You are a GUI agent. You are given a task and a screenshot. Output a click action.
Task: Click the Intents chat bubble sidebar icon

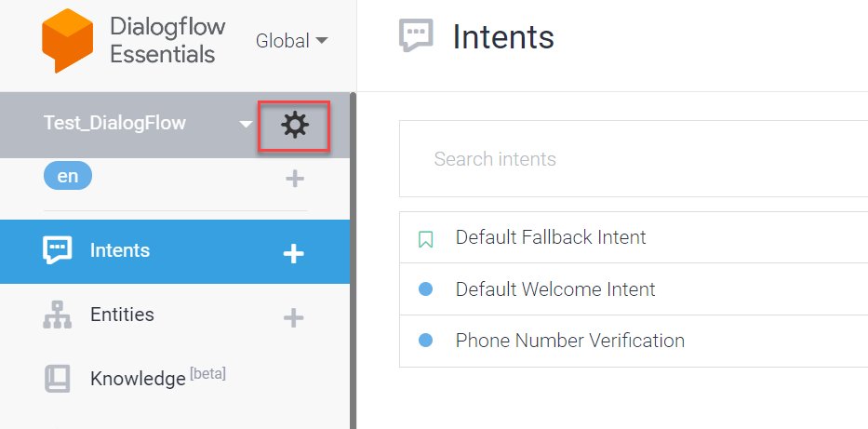coord(58,250)
